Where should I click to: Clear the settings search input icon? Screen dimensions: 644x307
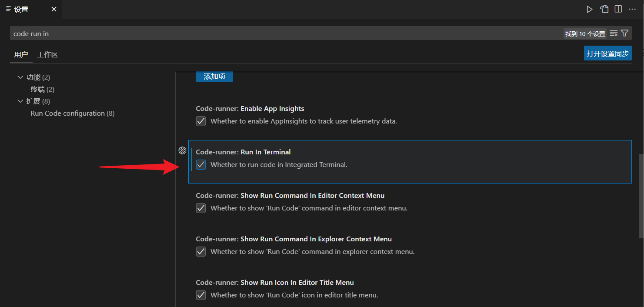coord(614,33)
